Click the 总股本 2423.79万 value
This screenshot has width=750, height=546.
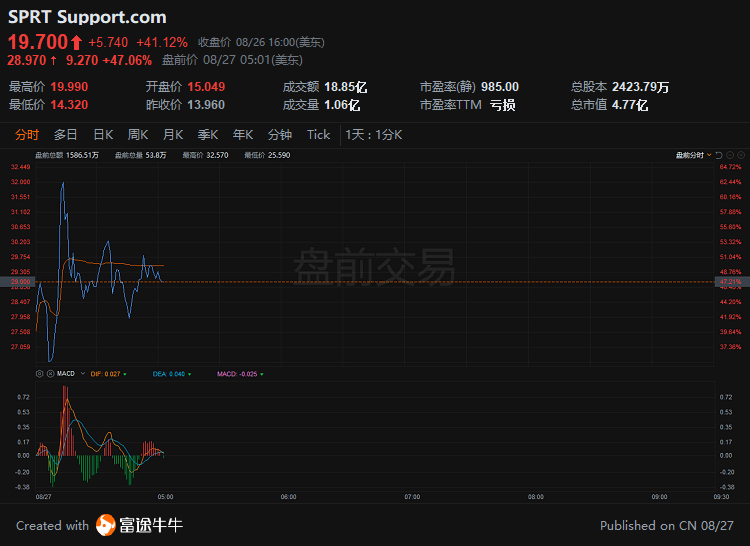click(x=640, y=87)
